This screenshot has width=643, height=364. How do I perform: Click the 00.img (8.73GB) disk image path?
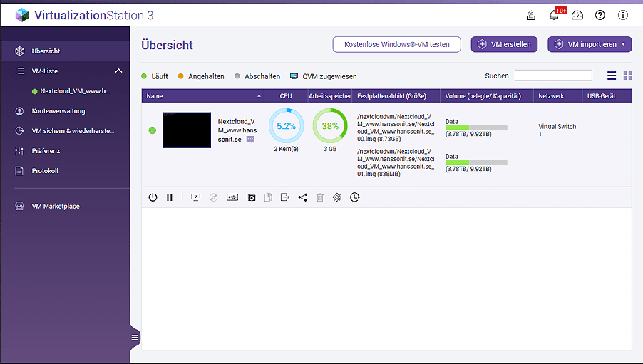396,128
